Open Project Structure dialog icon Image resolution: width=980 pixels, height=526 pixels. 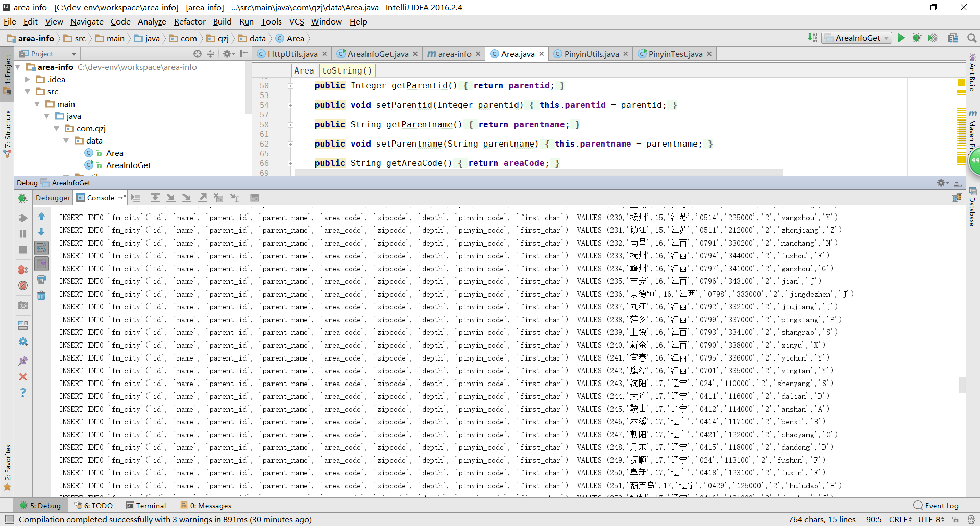pos(953,38)
